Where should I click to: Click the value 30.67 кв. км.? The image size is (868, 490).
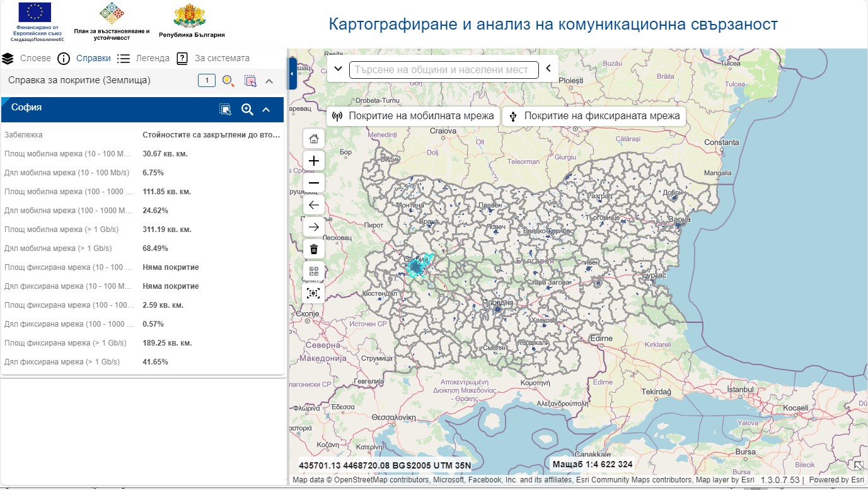[x=166, y=154]
